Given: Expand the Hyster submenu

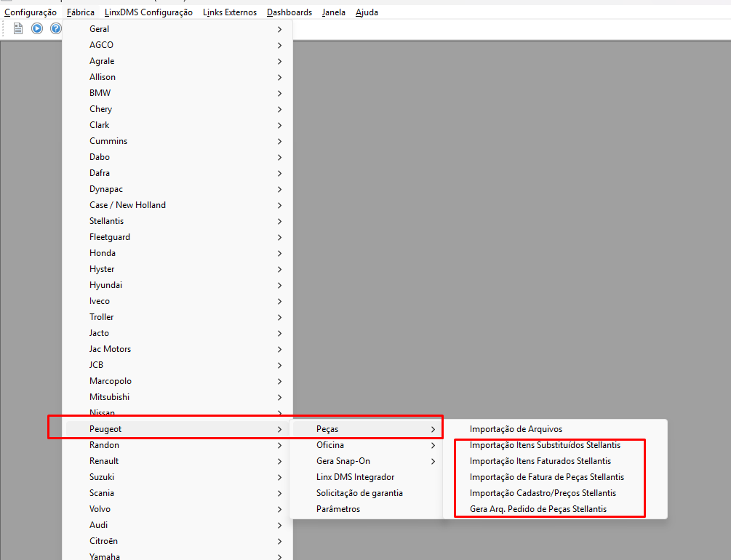Looking at the screenshot, I should 177,269.
